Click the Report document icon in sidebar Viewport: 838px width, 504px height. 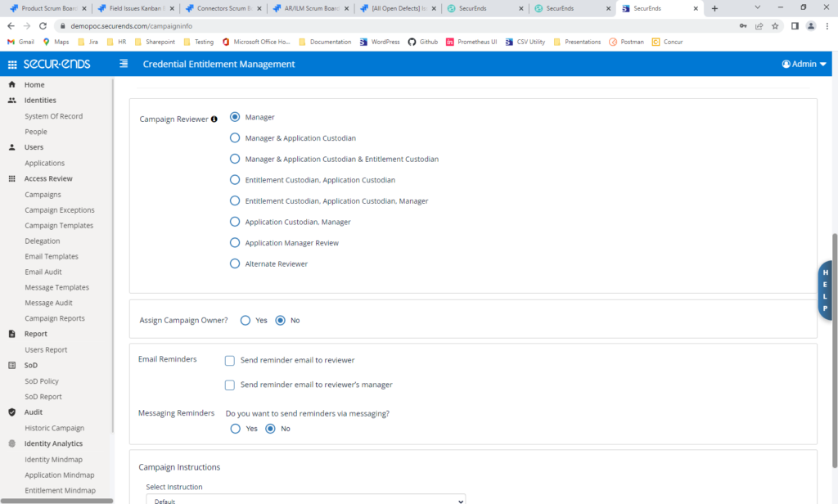pos(11,334)
